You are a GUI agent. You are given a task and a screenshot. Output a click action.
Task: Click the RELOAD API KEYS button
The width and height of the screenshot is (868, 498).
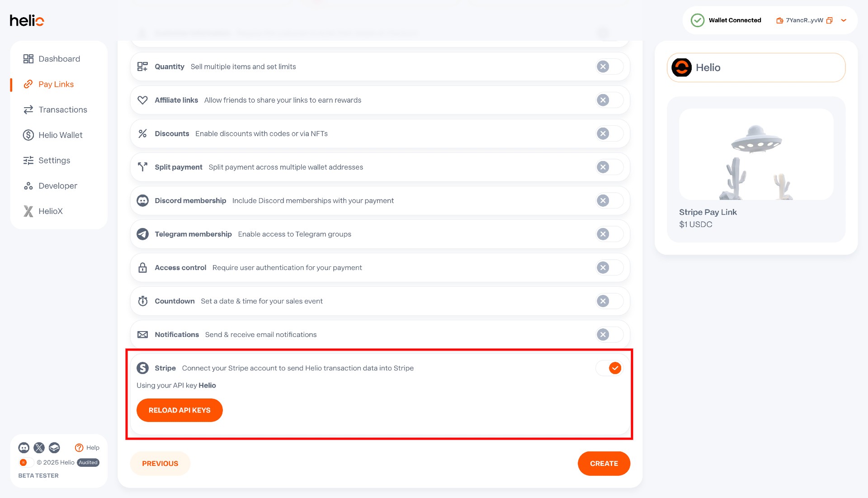click(x=179, y=410)
